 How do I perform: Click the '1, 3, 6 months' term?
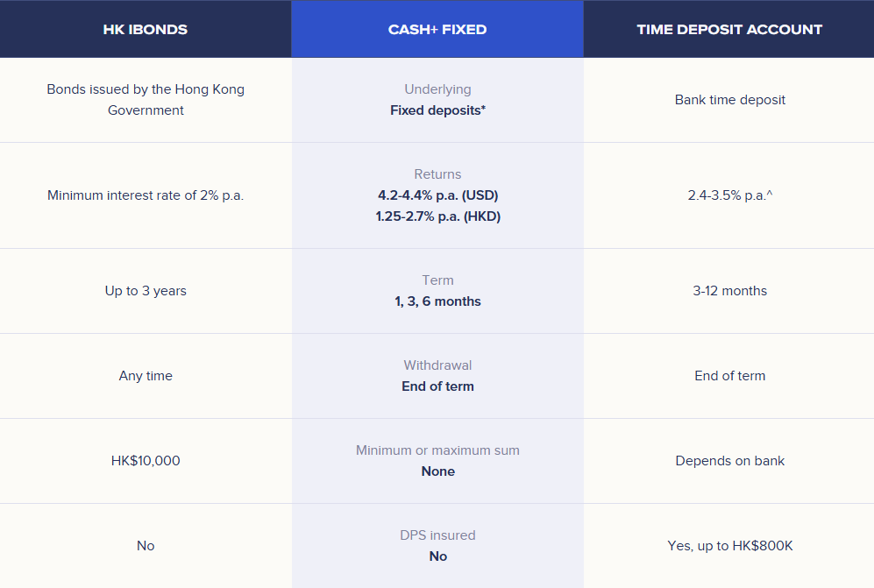pos(437,301)
